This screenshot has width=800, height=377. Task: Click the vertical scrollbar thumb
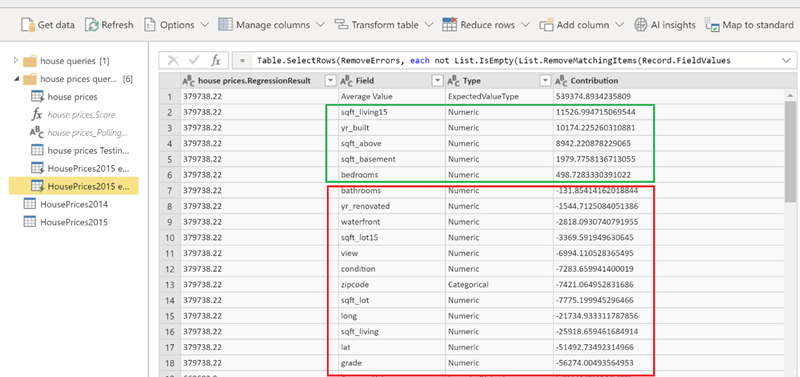791,150
